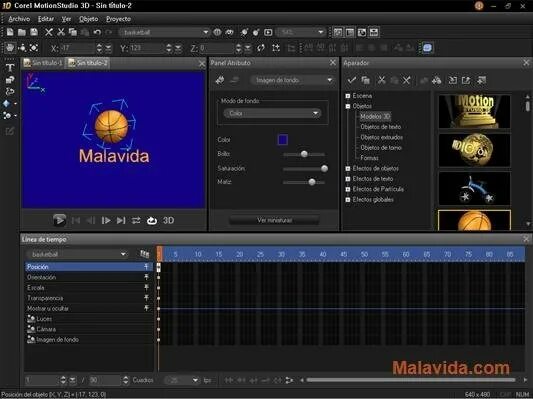Open the Imagen de fondo dropdown

[x=292, y=80]
